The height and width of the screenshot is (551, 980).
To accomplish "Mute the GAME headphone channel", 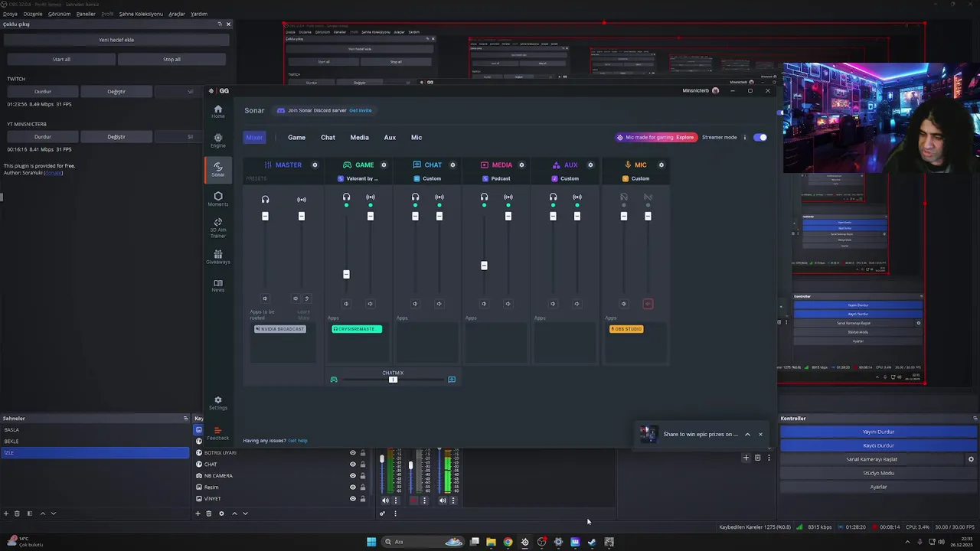I will click(346, 304).
